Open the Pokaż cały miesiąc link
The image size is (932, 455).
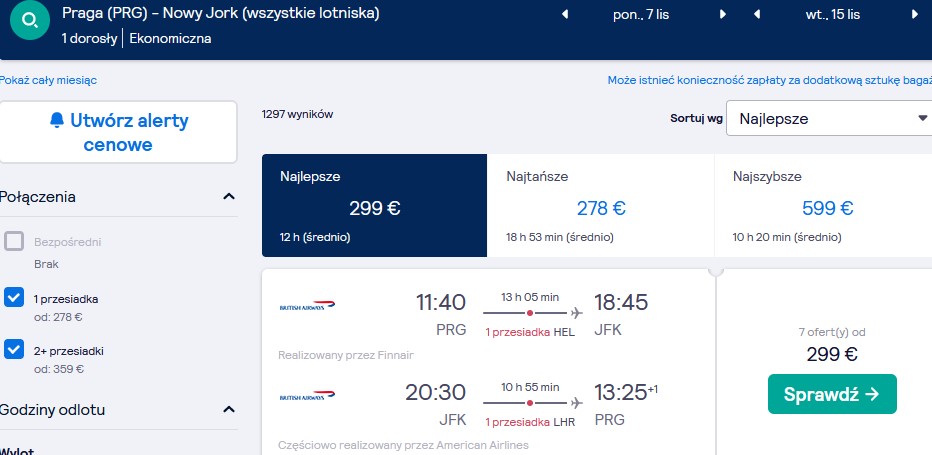point(48,80)
